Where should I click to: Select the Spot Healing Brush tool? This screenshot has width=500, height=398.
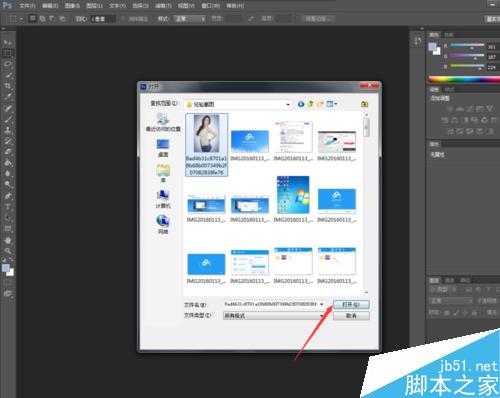click(x=8, y=108)
